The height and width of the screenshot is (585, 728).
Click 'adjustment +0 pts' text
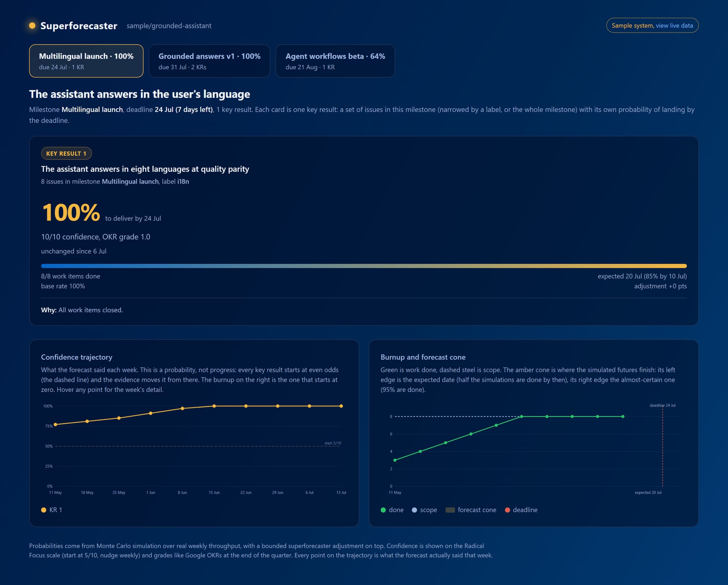[660, 286]
